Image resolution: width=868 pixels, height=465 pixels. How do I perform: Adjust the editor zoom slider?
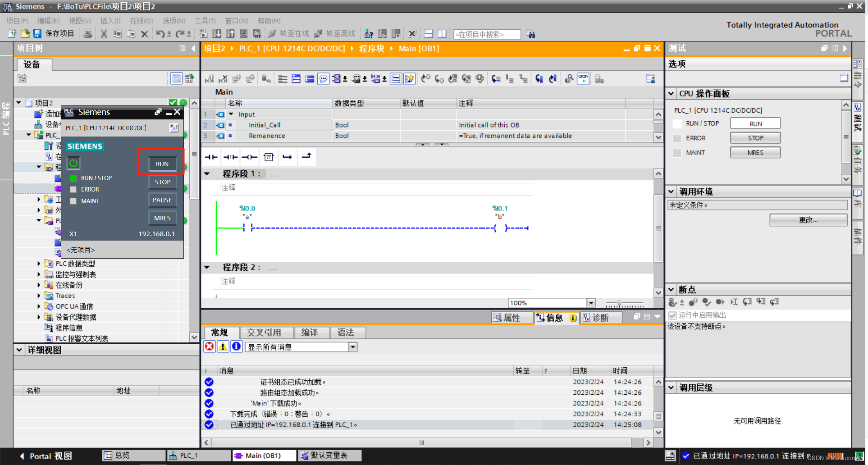point(619,303)
